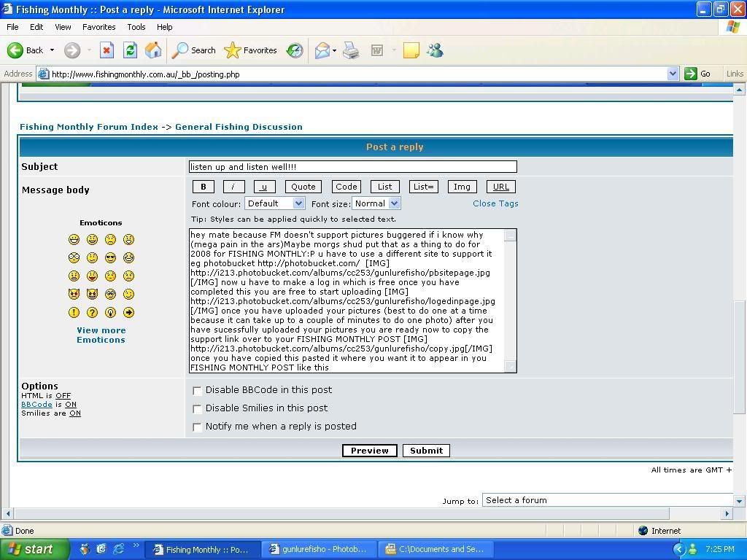The image size is (747, 560).
Task: Click the Code BBCode button
Action: (347, 187)
